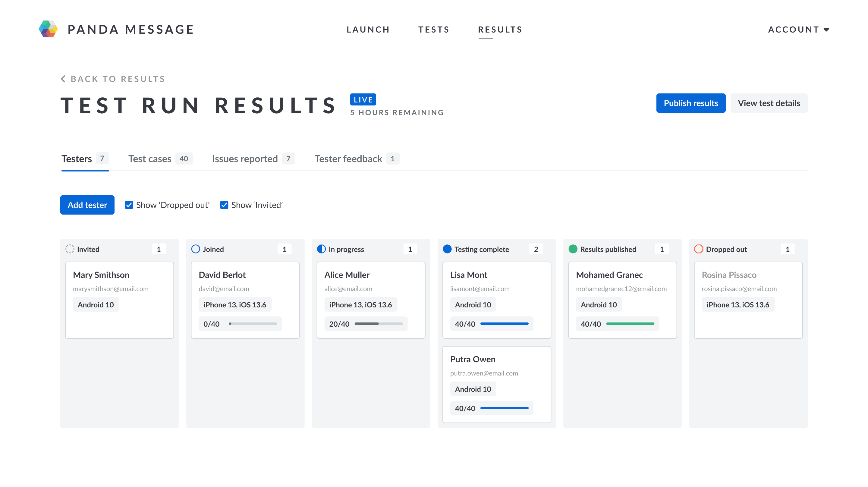This screenshot has width=868, height=487.
Task: Click the back chevron arrow icon
Action: pyautogui.click(x=63, y=79)
